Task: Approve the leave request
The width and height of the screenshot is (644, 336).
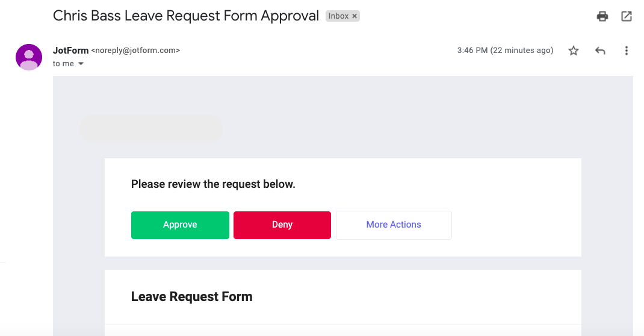Action: (180, 225)
